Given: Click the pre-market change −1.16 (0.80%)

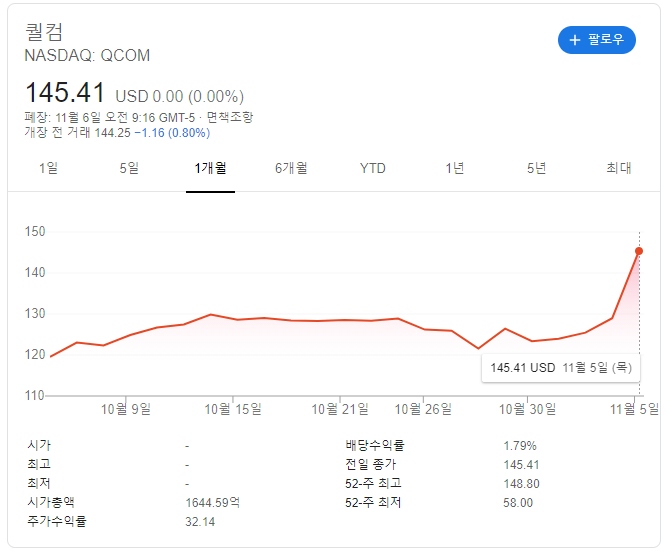Looking at the screenshot, I should click(172, 133).
